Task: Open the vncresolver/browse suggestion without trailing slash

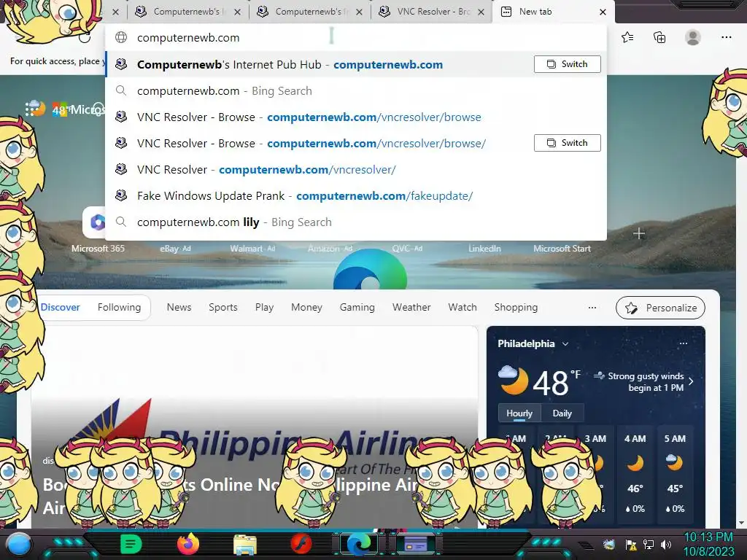Action: pos(355,117)
